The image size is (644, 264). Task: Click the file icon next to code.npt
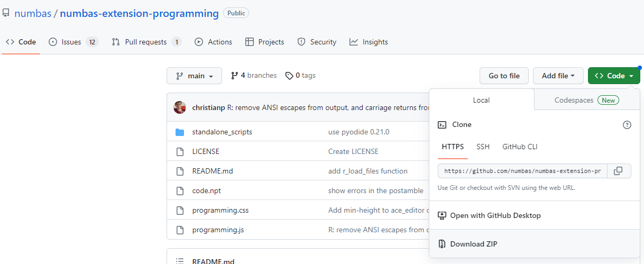pos(180,190)
